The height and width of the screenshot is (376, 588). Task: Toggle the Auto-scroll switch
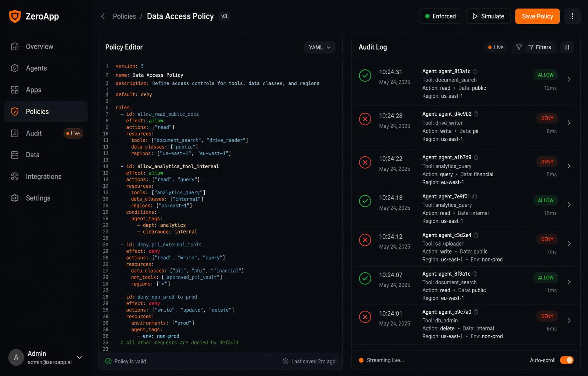pyautogui.click(x=567, y=360)
